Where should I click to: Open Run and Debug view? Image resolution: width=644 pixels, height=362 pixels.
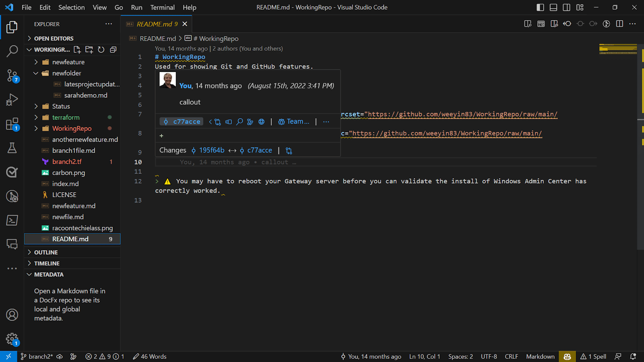point(12,99)
